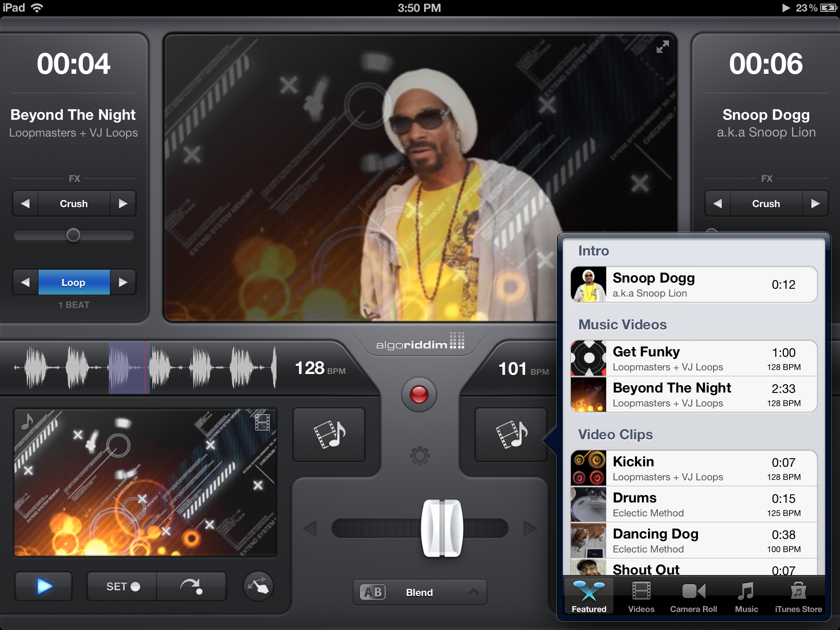The image size is (840, 630).
Task: Open left deck media library
Action: tap(329, 434)
